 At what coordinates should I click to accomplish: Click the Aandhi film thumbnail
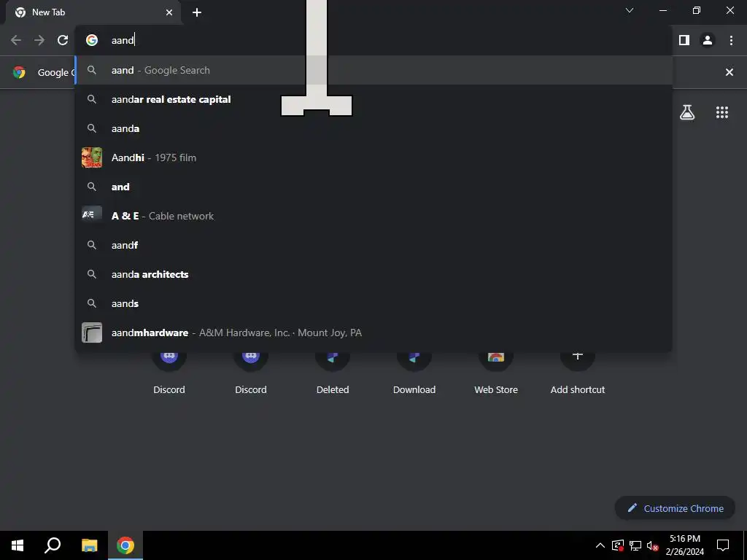[92, 157]
